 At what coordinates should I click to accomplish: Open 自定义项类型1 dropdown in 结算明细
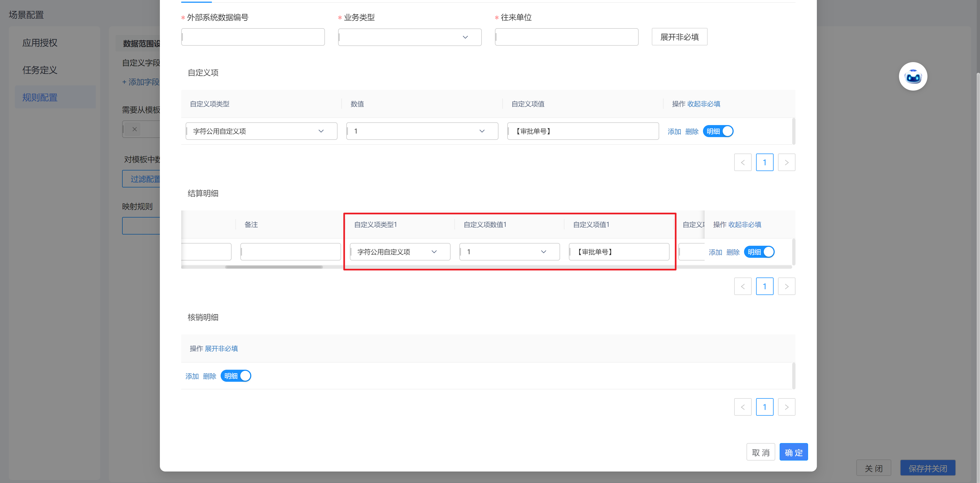(x=399, y=252)
